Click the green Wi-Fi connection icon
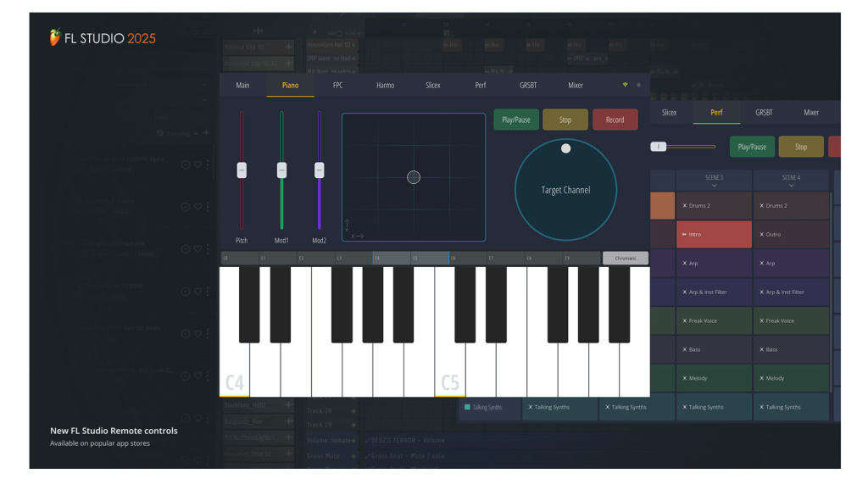The width and height of the screenshot is (868, 479). point(626,86)
